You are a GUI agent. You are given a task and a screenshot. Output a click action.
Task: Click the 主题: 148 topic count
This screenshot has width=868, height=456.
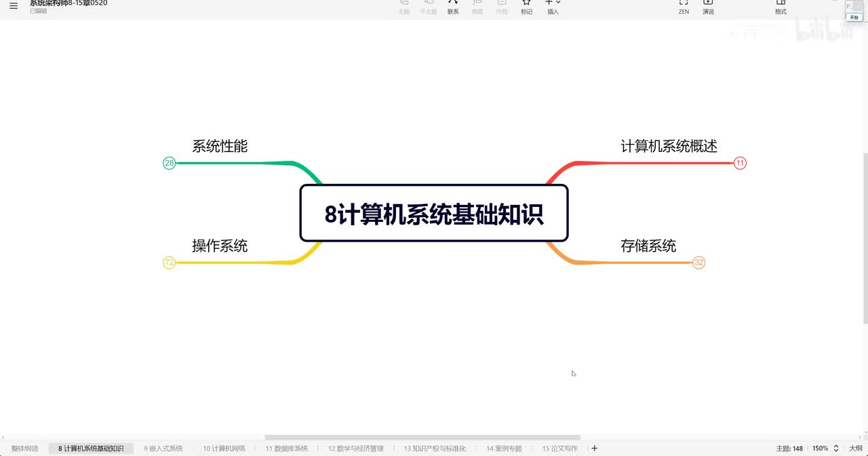click(x=789, y=449)
